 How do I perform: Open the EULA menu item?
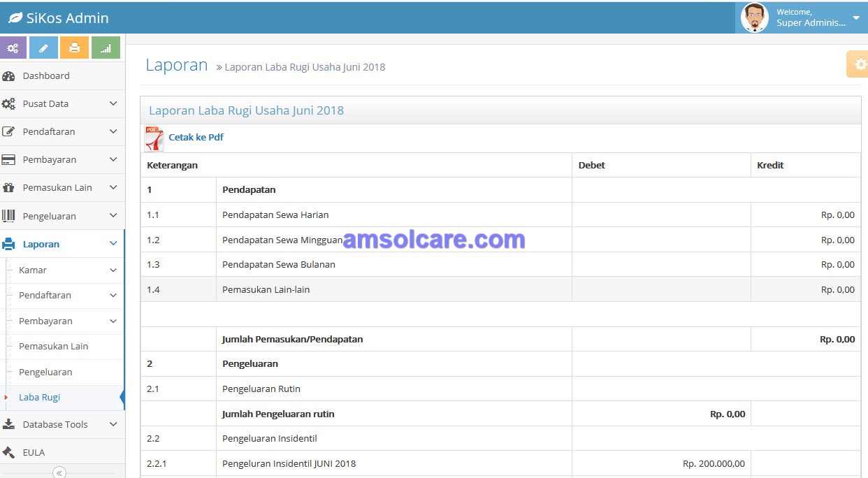(62, 452)
